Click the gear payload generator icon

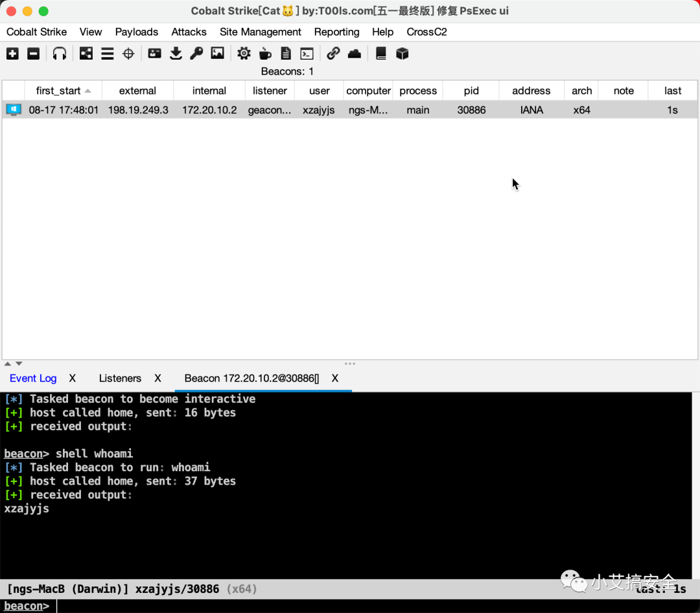(244, 54)
